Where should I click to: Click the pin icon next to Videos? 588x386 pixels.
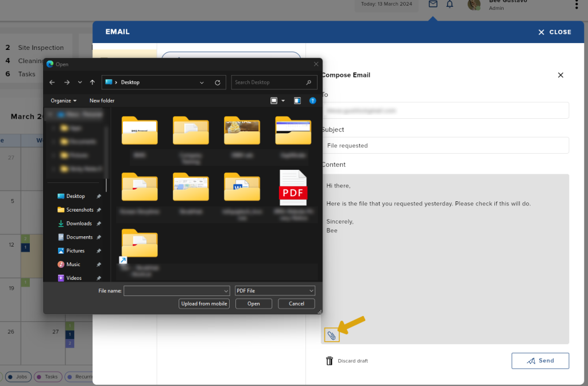tap(99, 278)
